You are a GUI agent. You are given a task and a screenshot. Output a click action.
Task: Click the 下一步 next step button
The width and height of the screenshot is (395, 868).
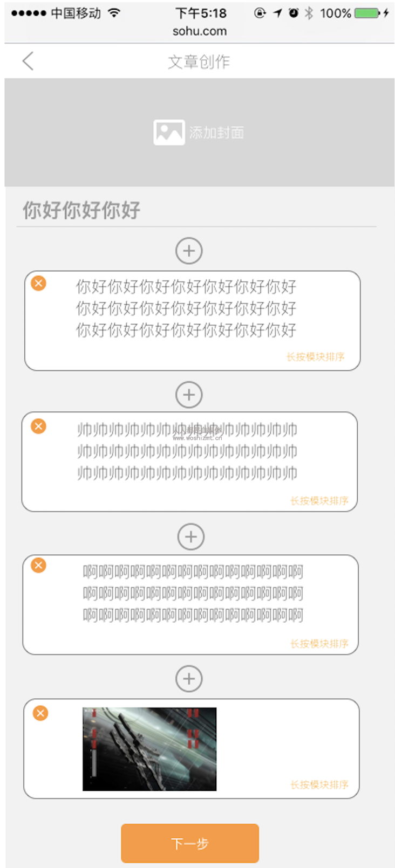coord(190,843)
